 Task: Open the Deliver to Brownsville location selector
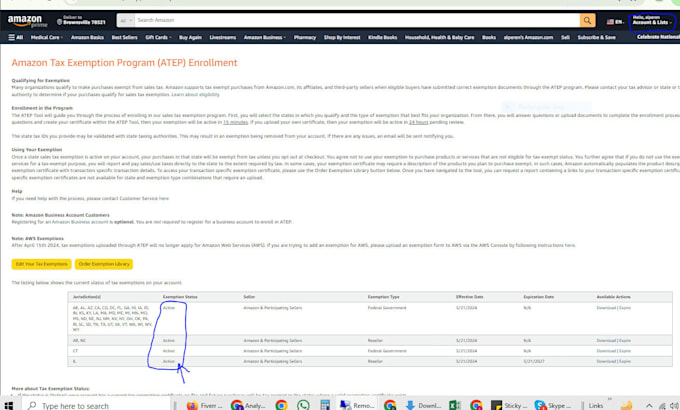tap(82, 20)
